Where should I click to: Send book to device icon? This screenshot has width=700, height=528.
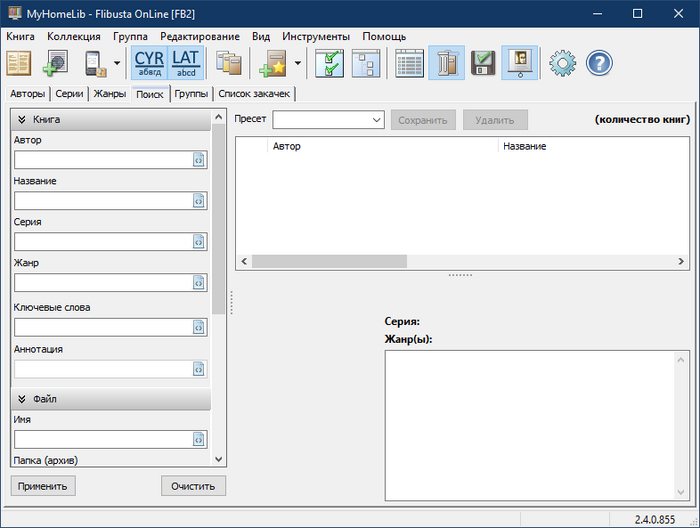pyautogui.click(x=96, y=63)
